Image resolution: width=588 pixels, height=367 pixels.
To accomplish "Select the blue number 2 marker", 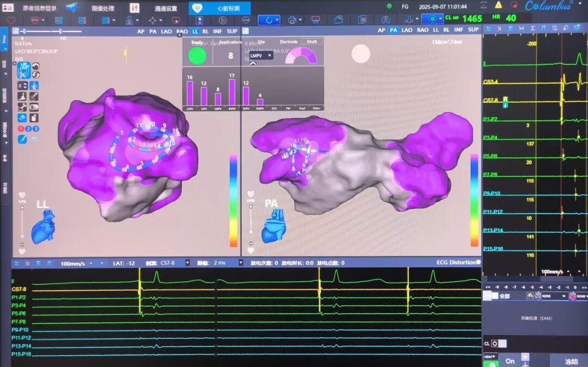I will pyautogui.click(x=28, y=129).
